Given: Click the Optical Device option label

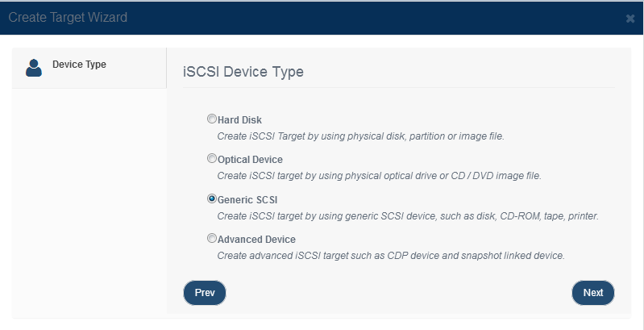Looking at the screenshot, I should pyautogui.click(x=250, y=160).
